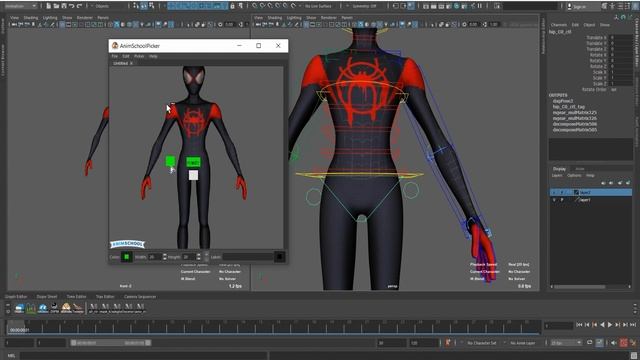Screen dimensions: 640x360
Task: Click the New Scene icon in Maya toolbar
Action: (48, 6)
